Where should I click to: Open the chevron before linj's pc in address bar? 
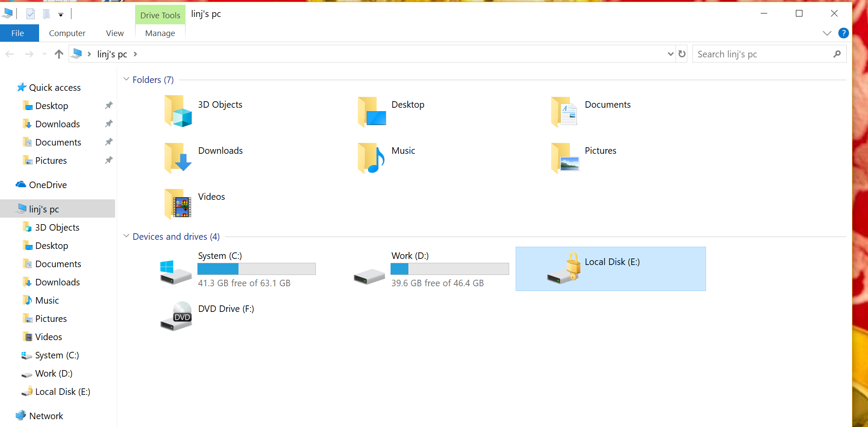click(x=89, y=54)
